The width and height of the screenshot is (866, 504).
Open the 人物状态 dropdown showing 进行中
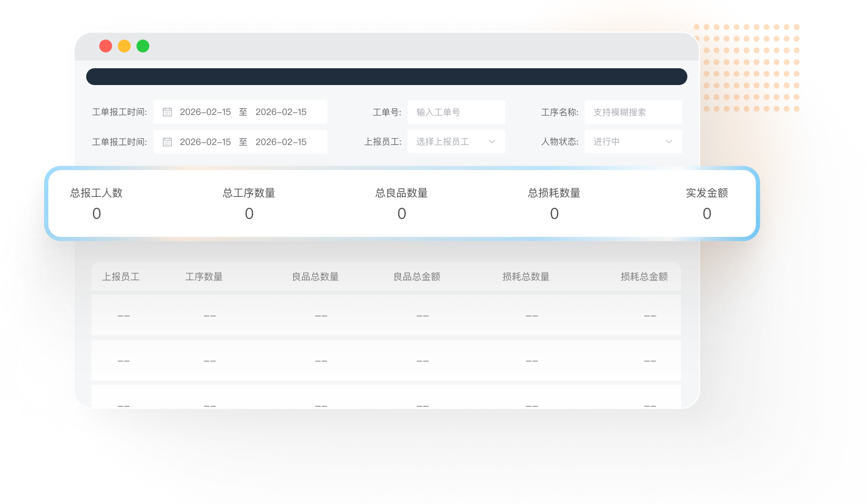click(632, 141)
